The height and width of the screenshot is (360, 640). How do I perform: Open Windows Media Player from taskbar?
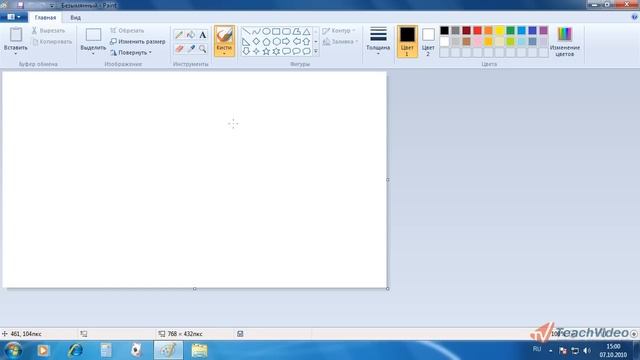pos(43,350)
